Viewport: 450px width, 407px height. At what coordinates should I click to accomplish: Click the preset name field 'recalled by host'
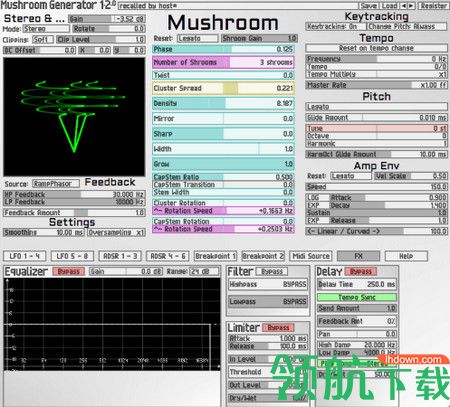point(238,6)
